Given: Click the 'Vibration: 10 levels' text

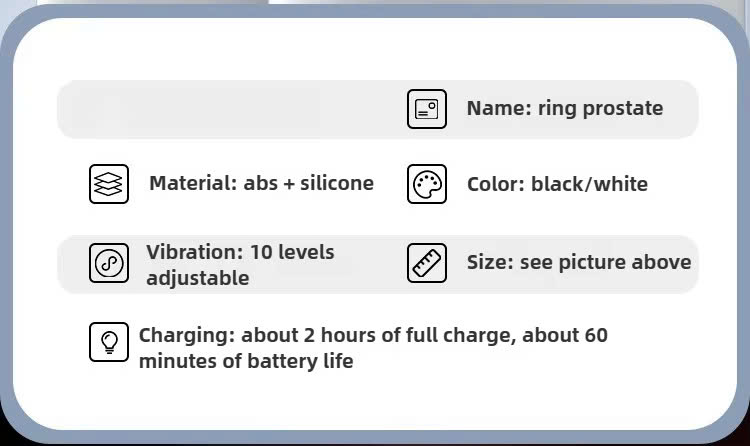Looking at the screenshot, I should pos(240,251).
